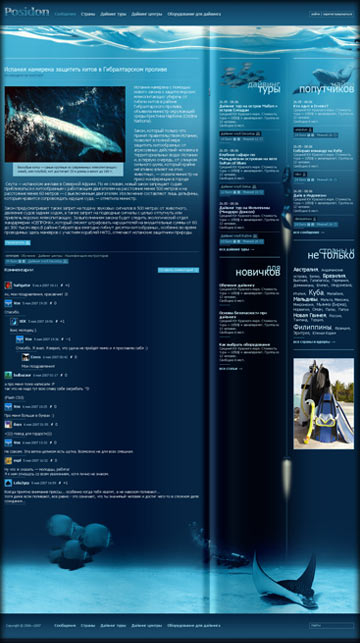Screen dimensions: 360x643
Task: Open the article headline about Gibraltar whales
Action: pos(85,70)
